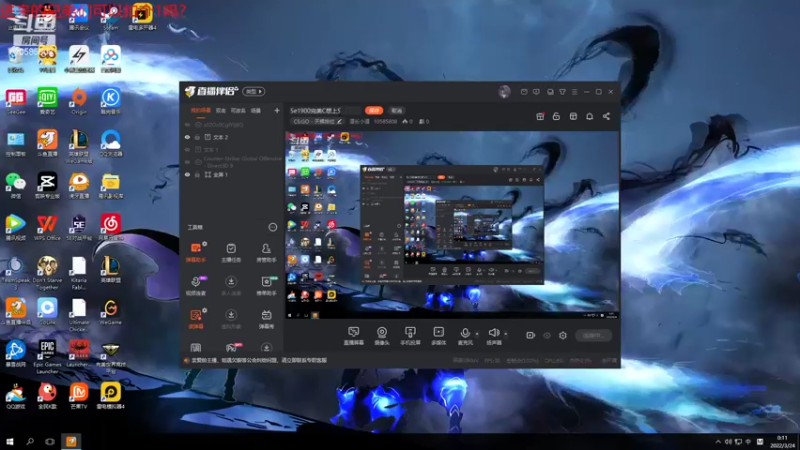800x450 pixels.
Task: Mute the 麦克风 microphone
Action: (465, 336)
